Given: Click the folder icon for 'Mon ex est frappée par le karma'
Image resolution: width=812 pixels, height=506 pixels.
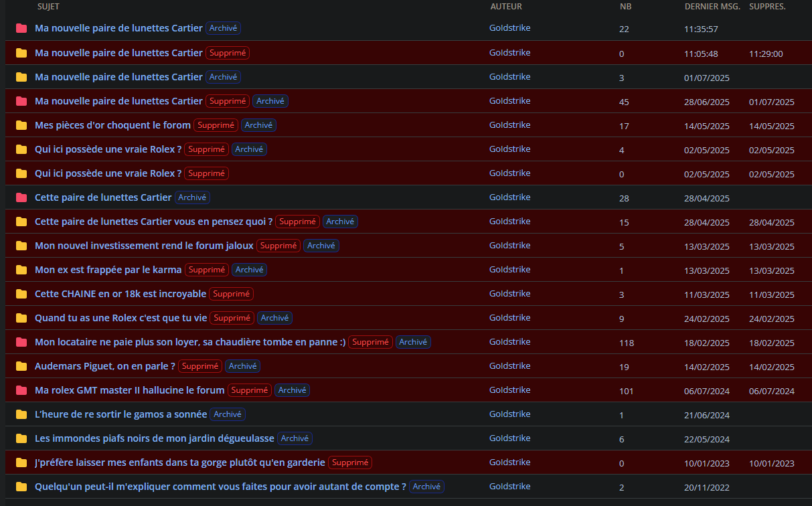Looking at the screenshot, I should (21, 270).
